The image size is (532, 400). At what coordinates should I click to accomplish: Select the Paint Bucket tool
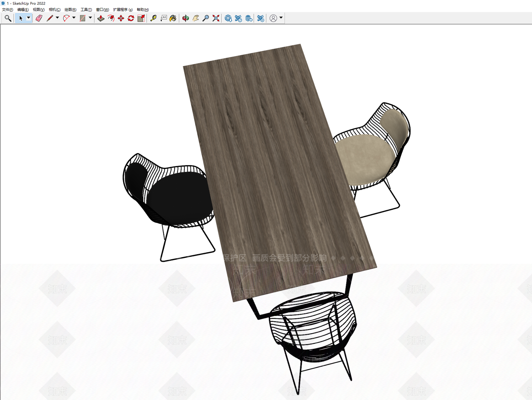[173, 18]
